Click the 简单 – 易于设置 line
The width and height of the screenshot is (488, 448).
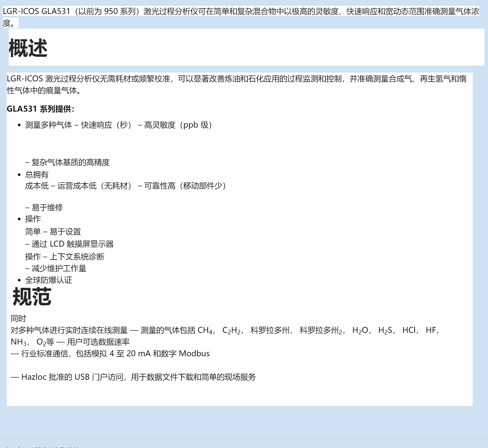53,232
